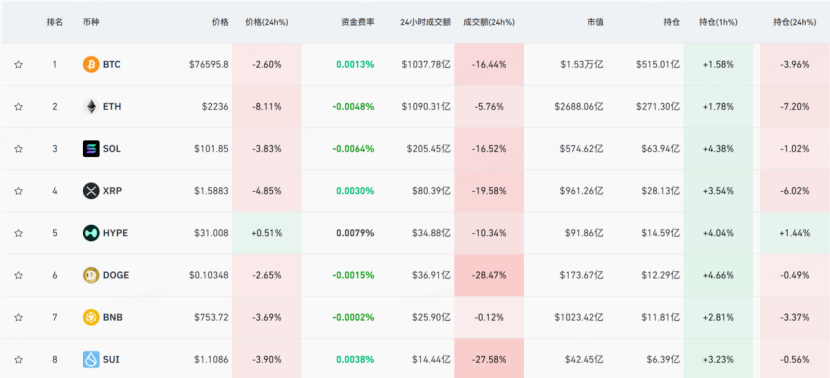Screen dimensions: 830x378
Task: Click SOL funding rate -0.0064%
Action: [353, 149]
